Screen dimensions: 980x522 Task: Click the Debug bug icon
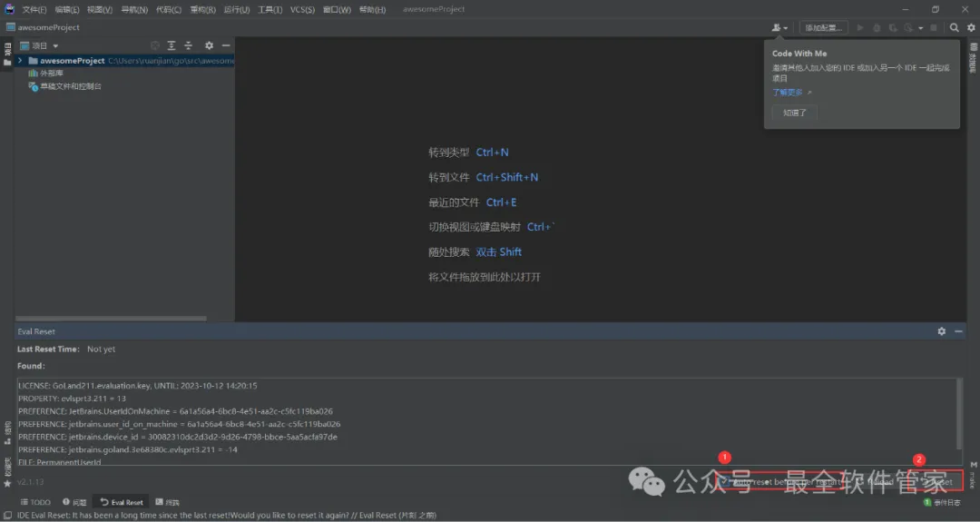[x=877, y=27]
